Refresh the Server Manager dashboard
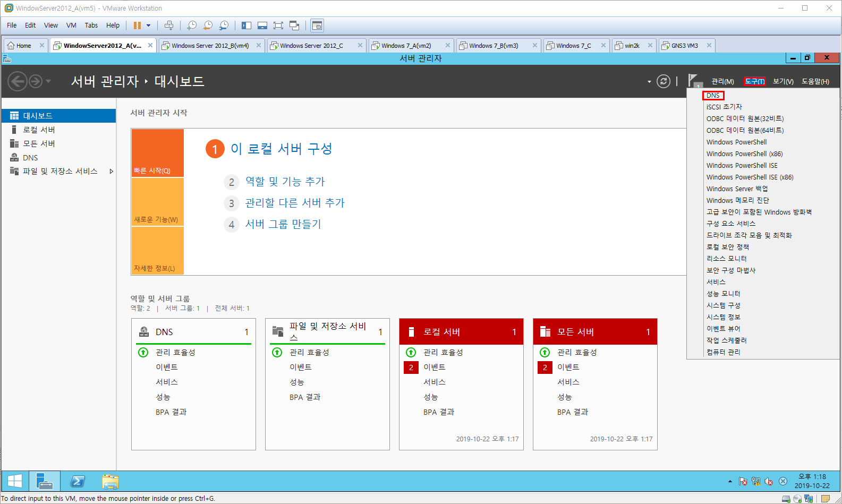Screen dimensions: 842x504 (x=664, y=81)
